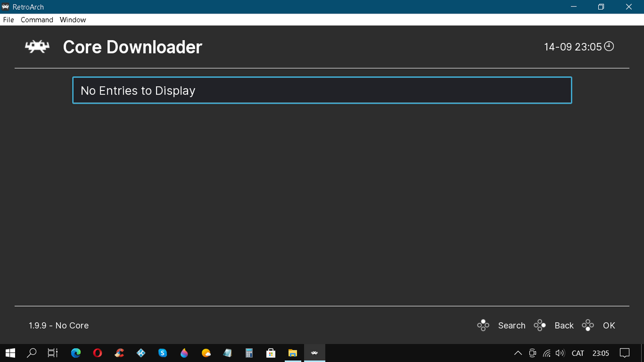The image size is (644, 362).
Task: Open Calculator from the taskbar
Action: click(x=249, y=353)
